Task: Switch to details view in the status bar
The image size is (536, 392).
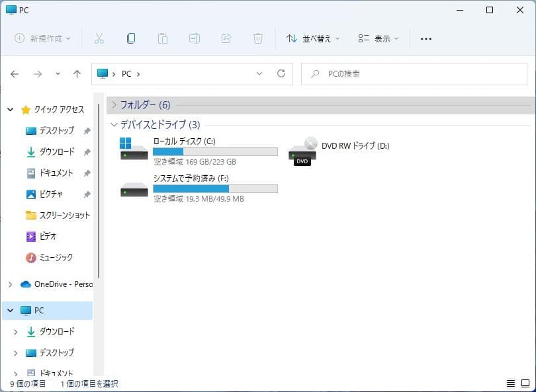Action: point(510,383)
